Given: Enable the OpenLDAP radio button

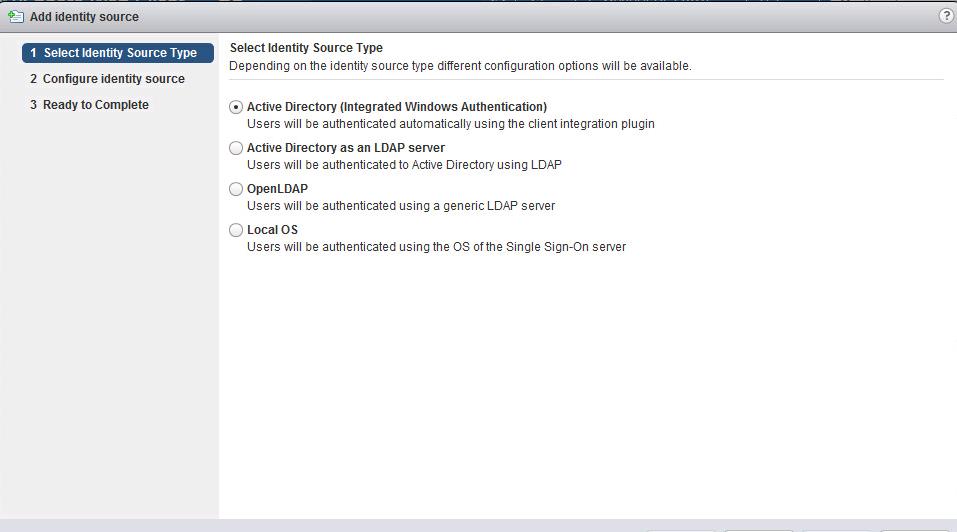Looking at the screenshot, I should tap(236, 189).
